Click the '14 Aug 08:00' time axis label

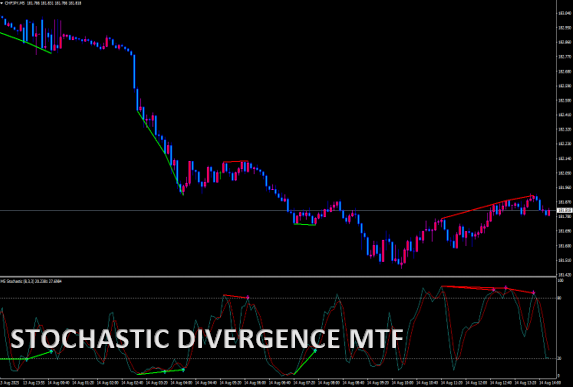pyautogui.click(x=329, y=383)
